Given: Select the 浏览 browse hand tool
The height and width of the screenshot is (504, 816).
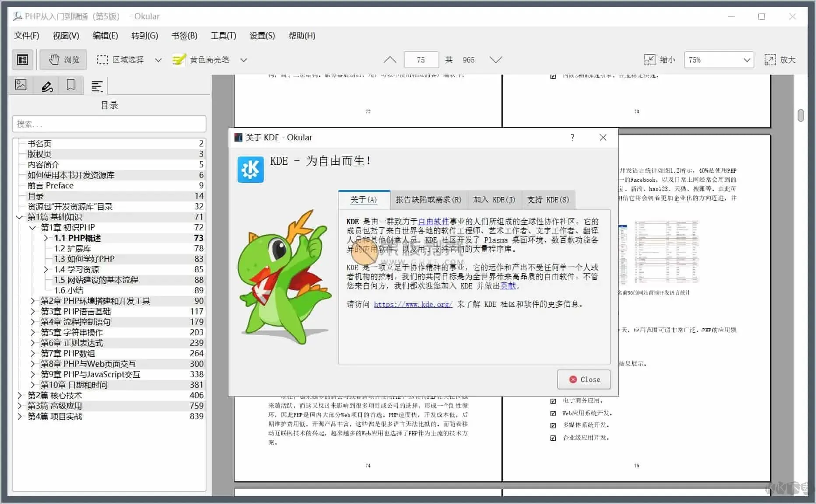Looking at the screenshot, I should pyautogui.click(x=63, y=59).
